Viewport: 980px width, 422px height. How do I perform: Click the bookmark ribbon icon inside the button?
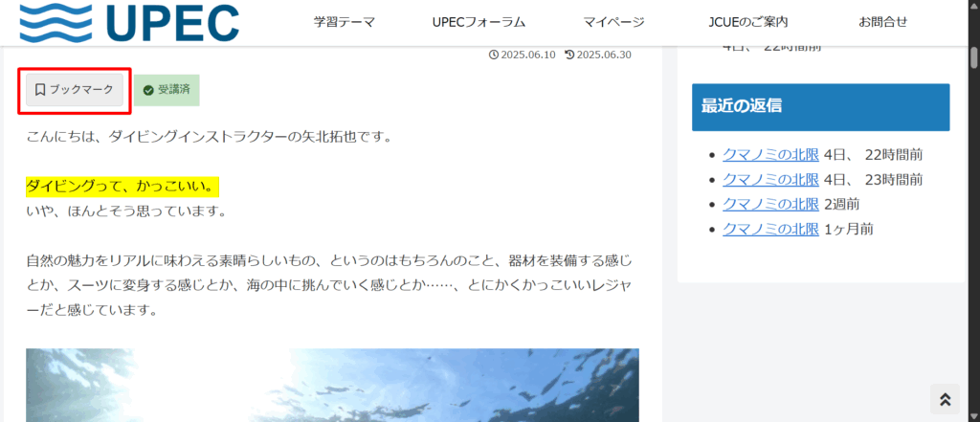tap(40, 90)
